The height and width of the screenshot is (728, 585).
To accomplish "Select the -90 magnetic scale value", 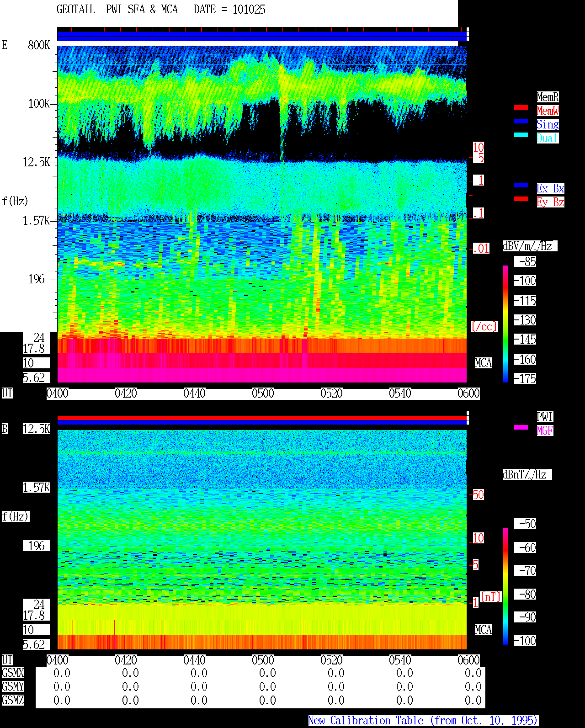I will [x=526, y=617].
